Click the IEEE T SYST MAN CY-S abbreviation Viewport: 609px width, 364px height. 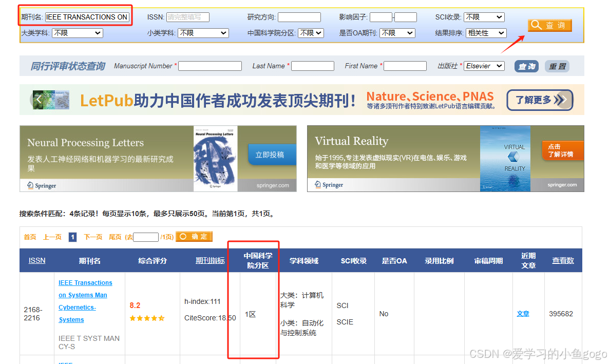point(89,342)
